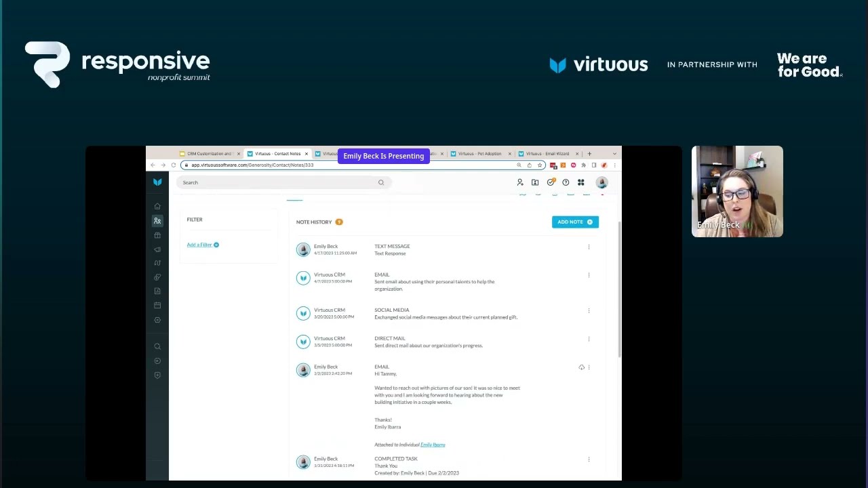Open the Marketing megaphone icon in sidebar
Viewport: 868px width, 488px height.
(x=157, y=249)
